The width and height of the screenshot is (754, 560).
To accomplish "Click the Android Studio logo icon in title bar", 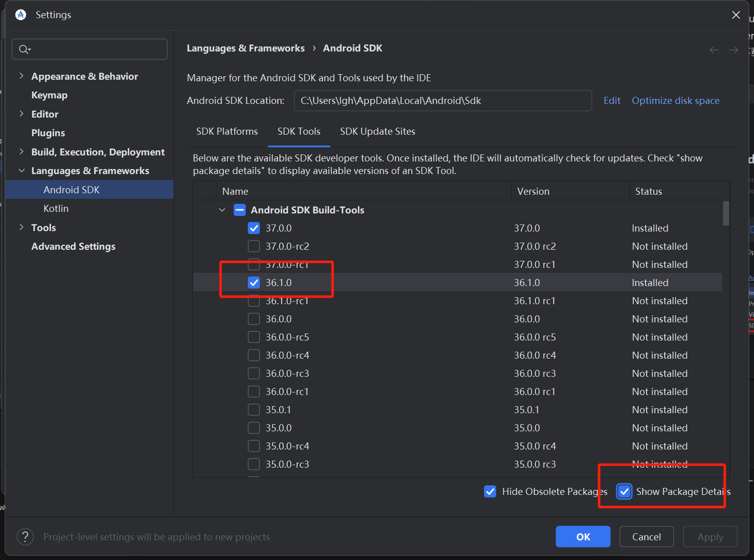I will click(21, 15).
